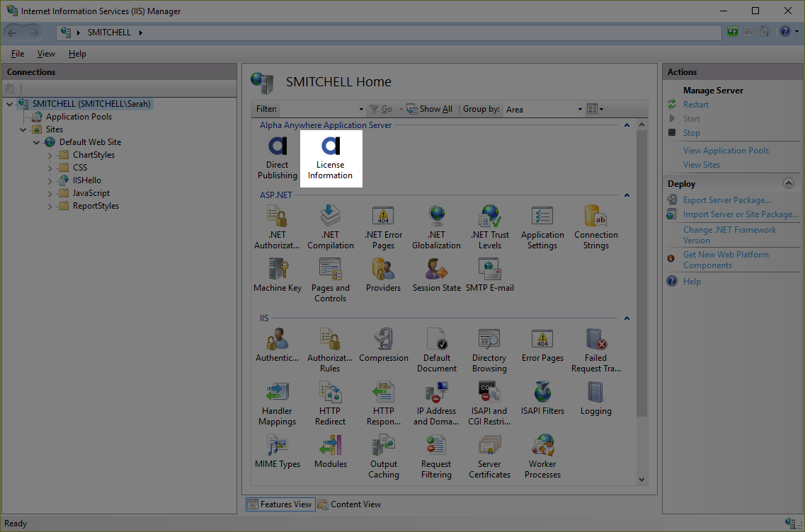Open the Compression feature
Image resolution: width=805 pixels, height=532 pixels.
(384, 345)
